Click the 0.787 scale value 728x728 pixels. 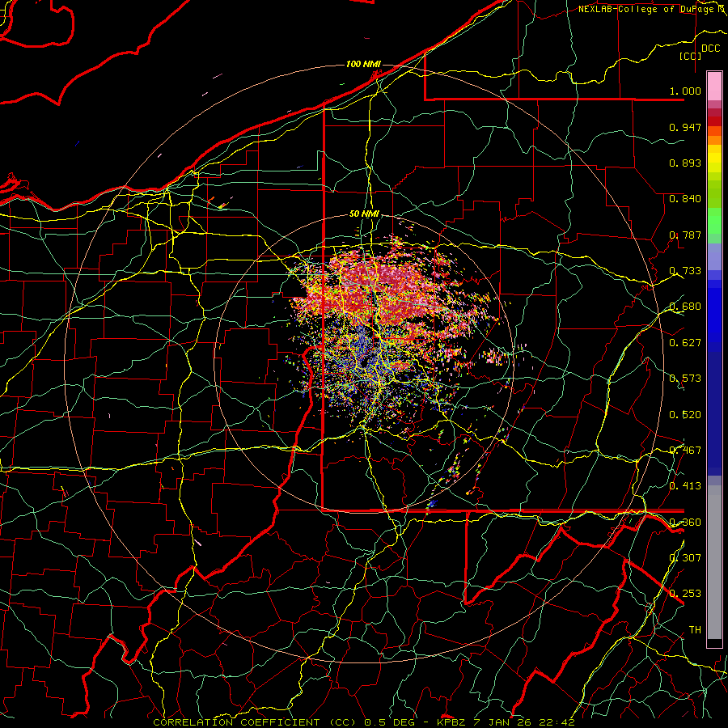(x=685, y=235)
